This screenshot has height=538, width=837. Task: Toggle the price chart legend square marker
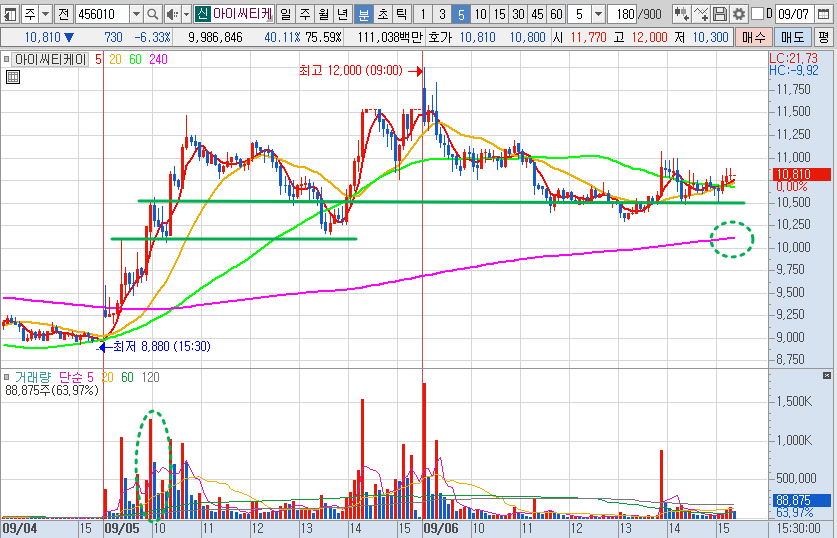(6, 59)
